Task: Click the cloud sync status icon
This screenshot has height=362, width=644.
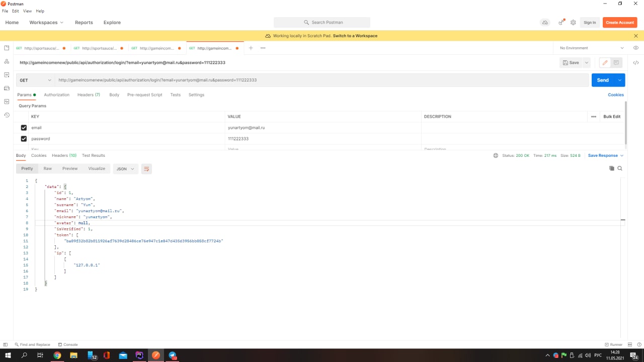Action: [x=545, y=22]
